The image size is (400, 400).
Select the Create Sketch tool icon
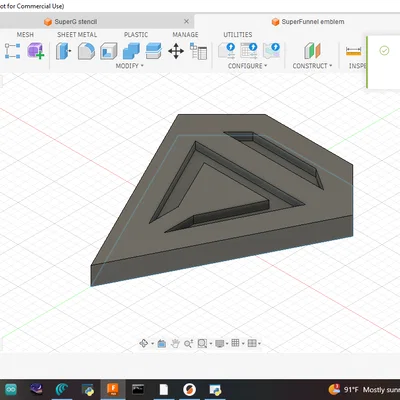pyautogui.click(x=12, y=51)
